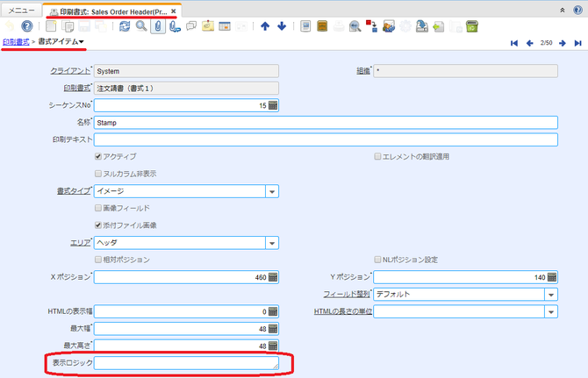Image resolution: width=588 pixels, height=378 pixels.
Task: Open the Attachment paperclip icon
Action: click(158, 26)
